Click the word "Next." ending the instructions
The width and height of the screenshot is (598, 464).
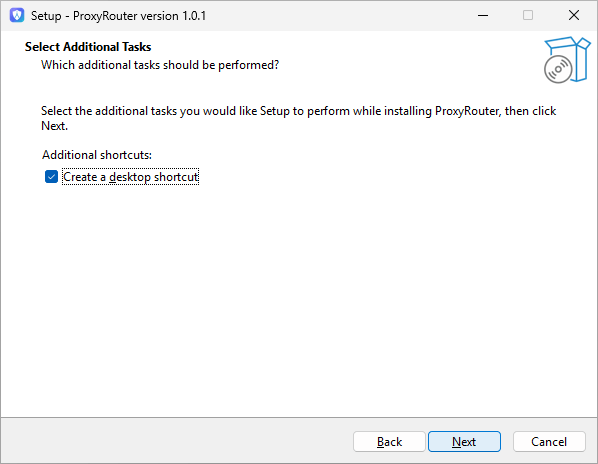point(55,126)
